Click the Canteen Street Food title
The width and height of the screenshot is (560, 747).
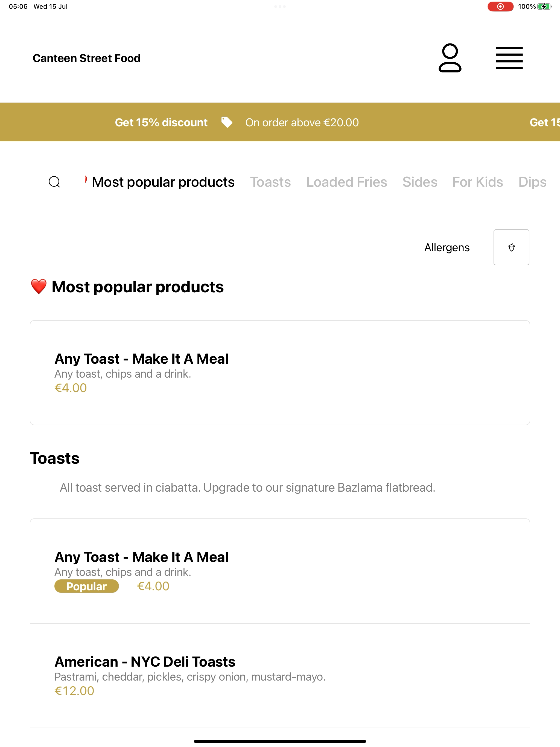coord(86,58)
